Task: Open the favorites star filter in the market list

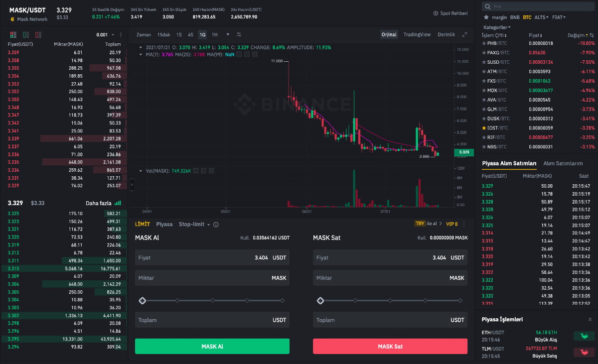Action: (486, 17)
